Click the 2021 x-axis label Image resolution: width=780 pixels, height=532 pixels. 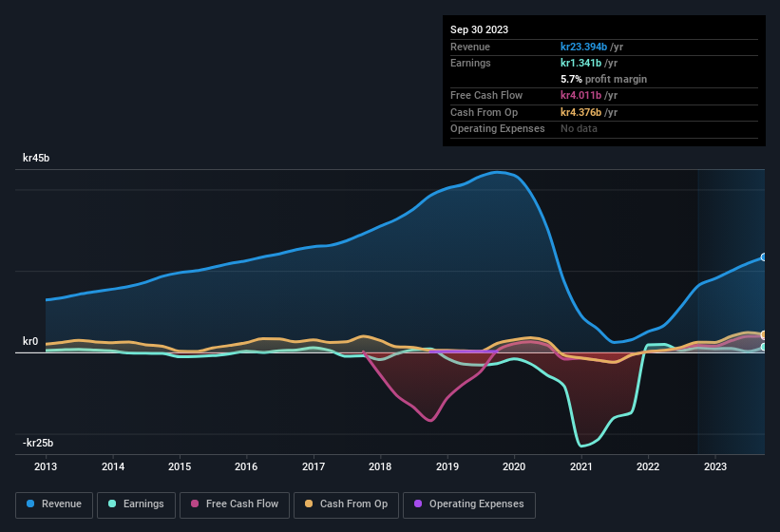coord(581,466)
